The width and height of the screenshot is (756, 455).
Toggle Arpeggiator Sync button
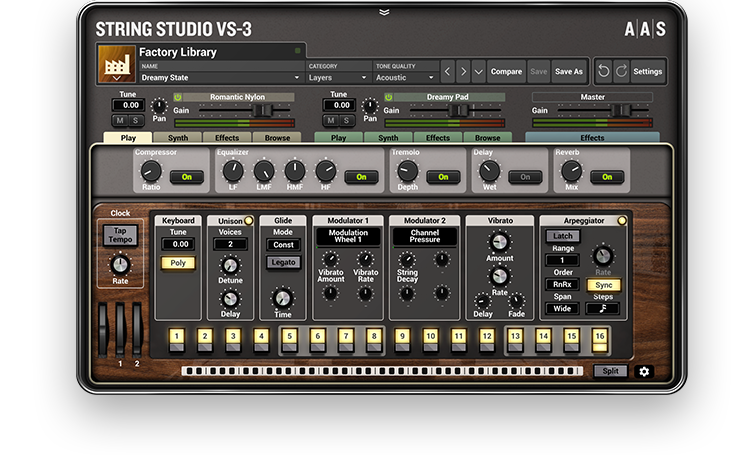pyautogui.click(x=603, y=285)
